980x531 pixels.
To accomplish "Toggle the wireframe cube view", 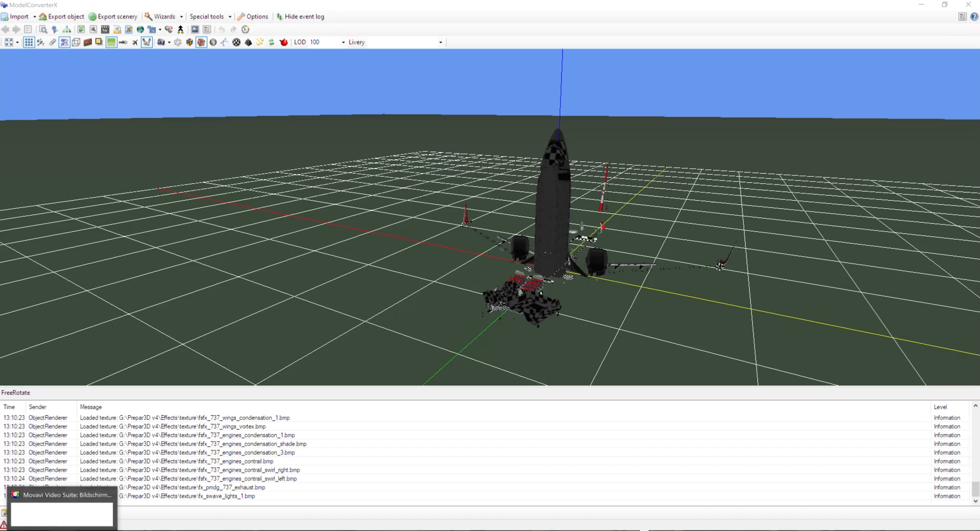I will tap(76, 42).
